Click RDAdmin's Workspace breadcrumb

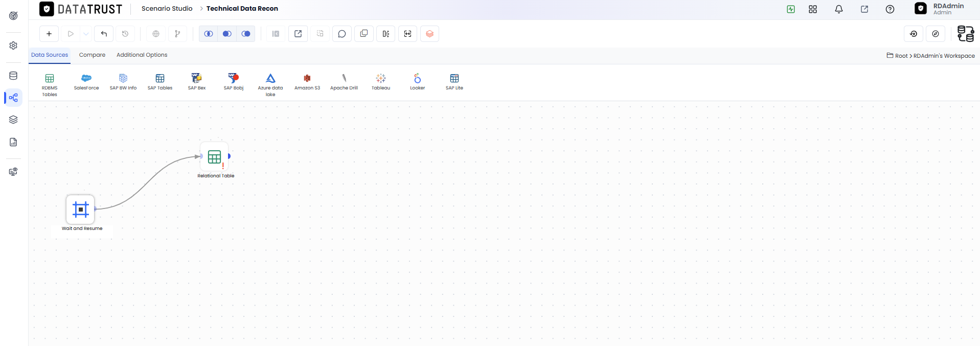coord(944,56)
